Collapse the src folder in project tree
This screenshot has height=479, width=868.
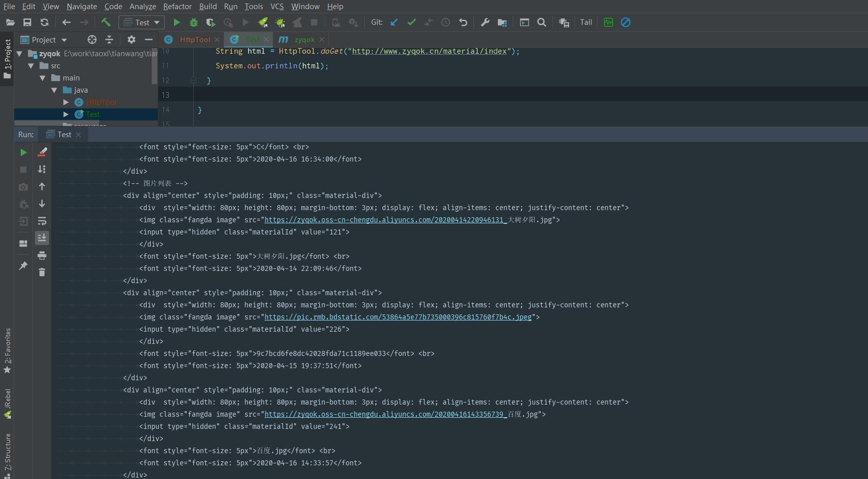(x=31, y=66)
